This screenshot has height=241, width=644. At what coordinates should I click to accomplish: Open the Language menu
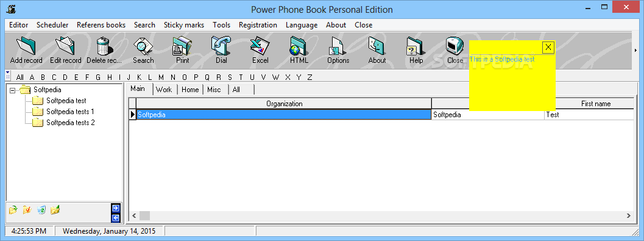click(302, 25)
